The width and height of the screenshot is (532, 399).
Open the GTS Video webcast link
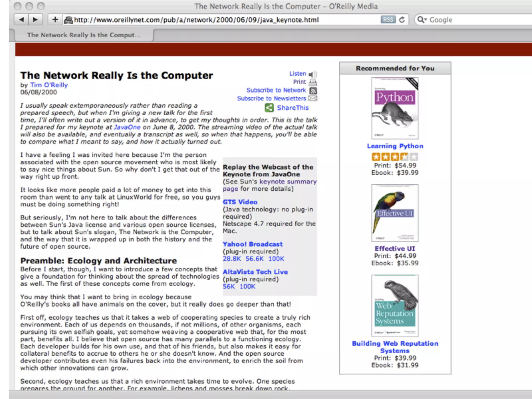[240, 202]
